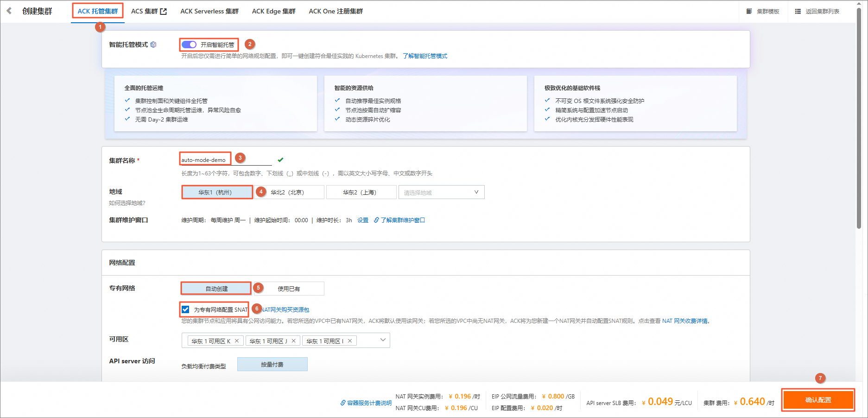Viewport: 868px width, 418px height.
Task: Click the 动态资源碎片优化 text
Action: pos(367,119)
